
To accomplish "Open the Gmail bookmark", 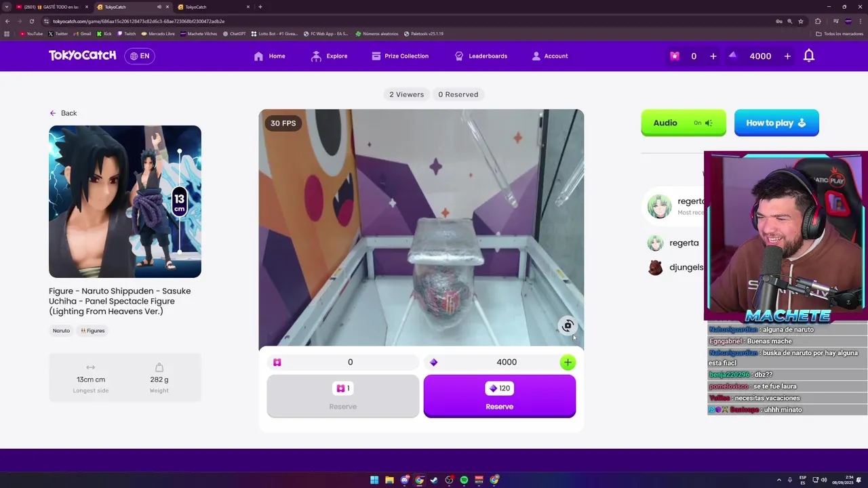I will pos(82,34).
